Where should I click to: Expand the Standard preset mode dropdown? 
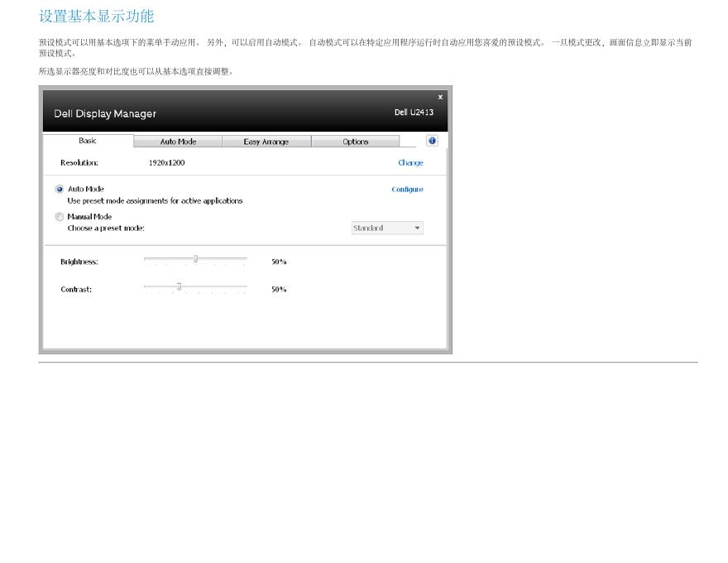(387, 228)
